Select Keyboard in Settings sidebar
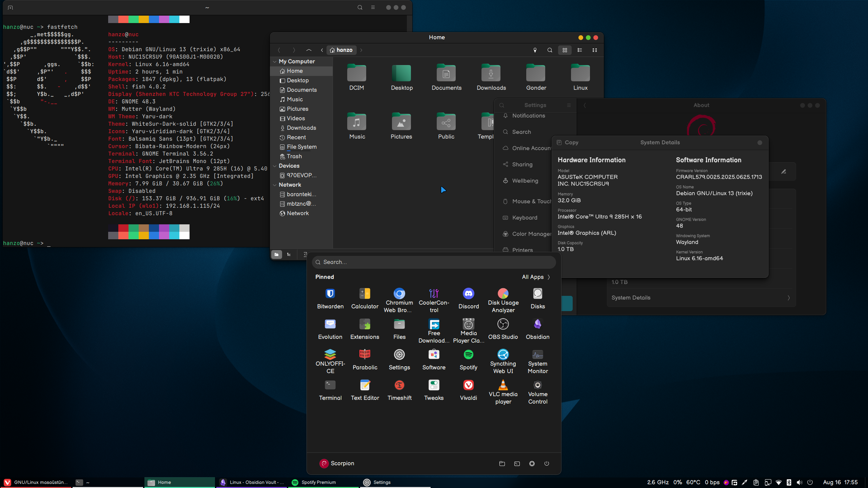 coord(524,218)
